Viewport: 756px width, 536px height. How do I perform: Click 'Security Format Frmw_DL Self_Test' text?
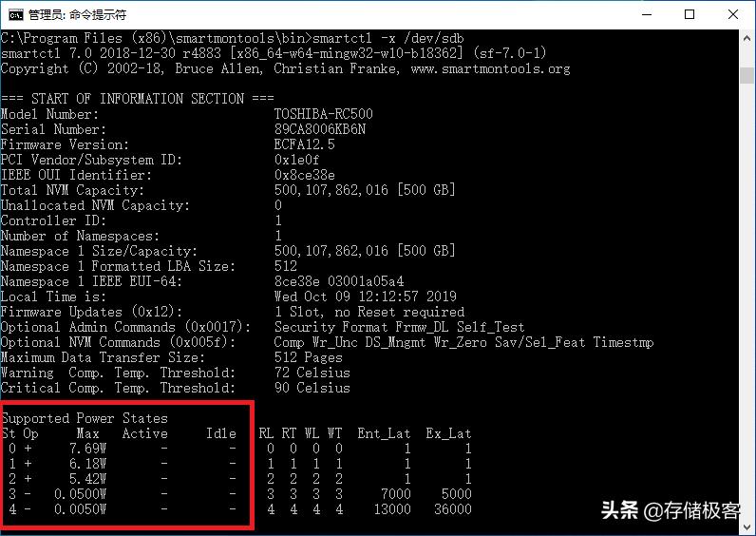(x=399, y=327)
